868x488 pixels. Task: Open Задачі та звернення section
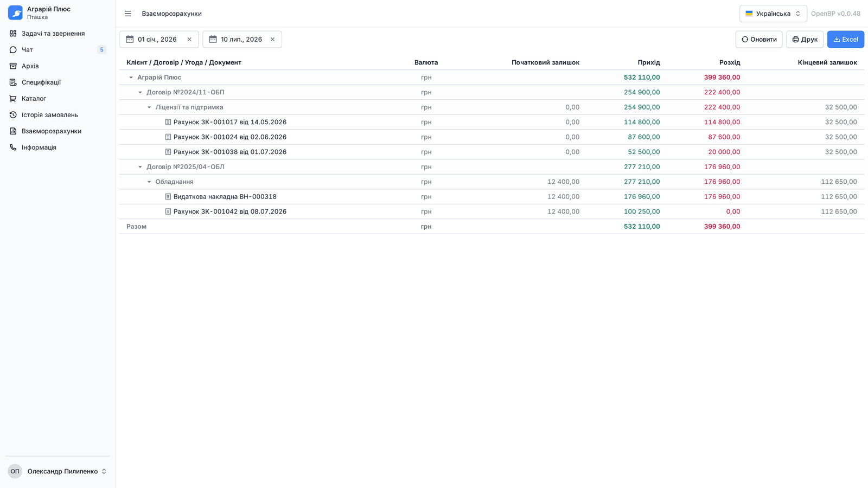coord(58,34)
